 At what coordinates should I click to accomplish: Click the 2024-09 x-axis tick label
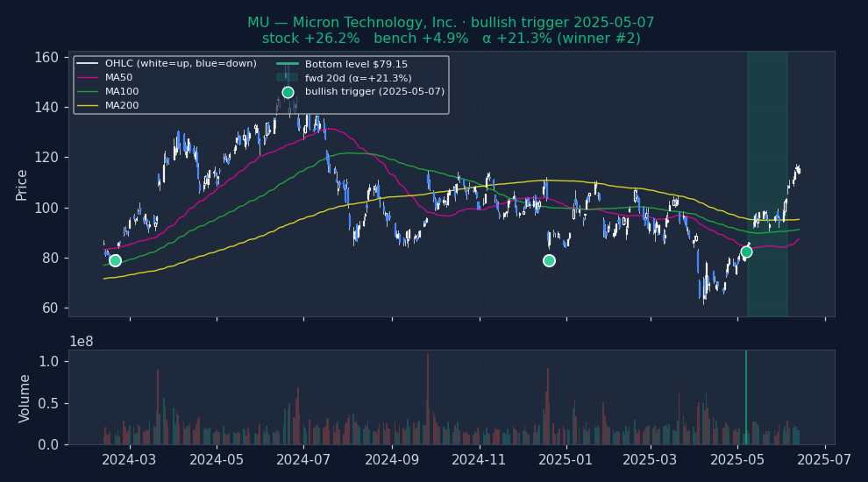pos(392,459)
